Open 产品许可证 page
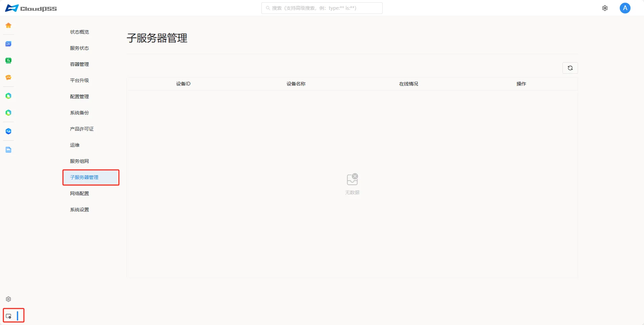Image resolution: width=644 pixels, height=325 pixels. [82, 129]
